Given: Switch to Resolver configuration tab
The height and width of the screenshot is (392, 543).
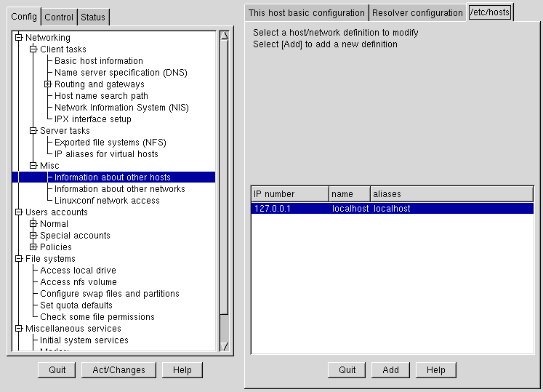Looking at the screenshot, I should point(417,13).
